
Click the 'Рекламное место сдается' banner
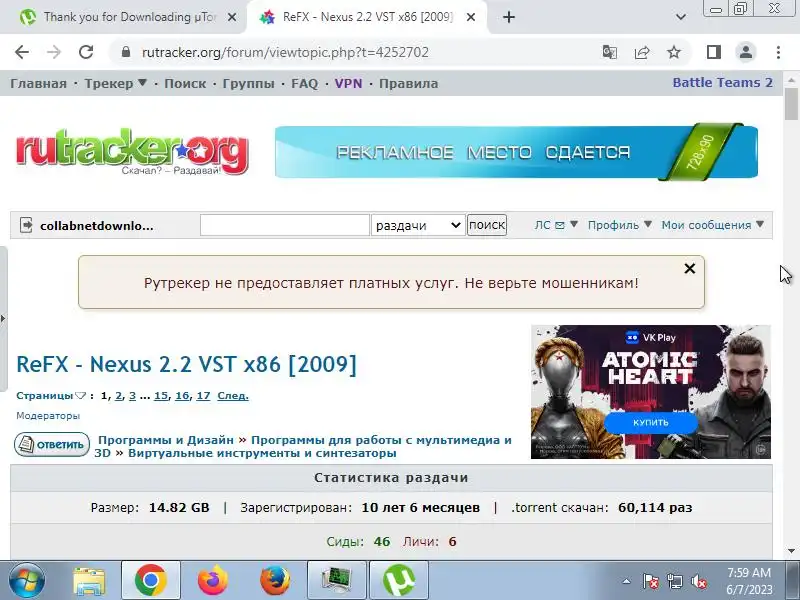pos(516,152)
